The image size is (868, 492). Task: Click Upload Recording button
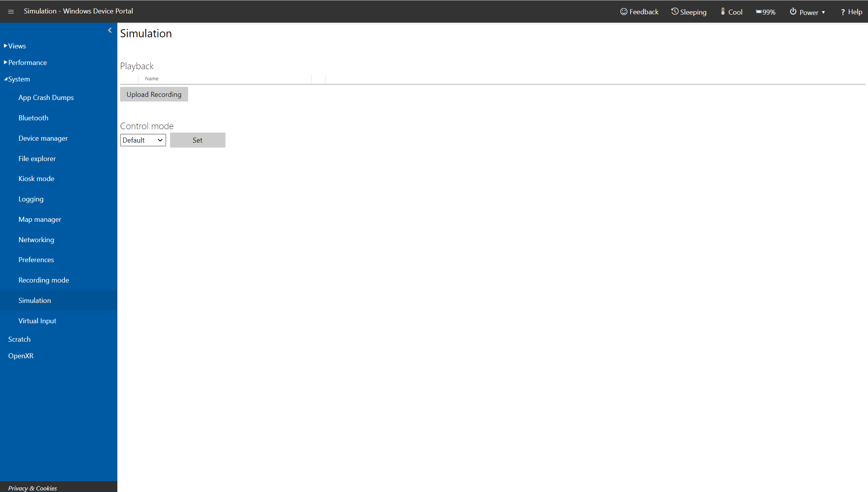coord(154,94)
